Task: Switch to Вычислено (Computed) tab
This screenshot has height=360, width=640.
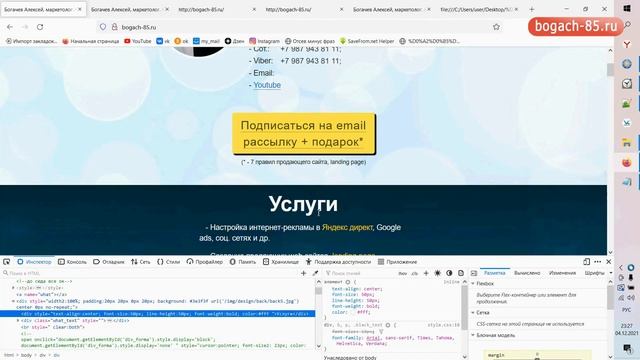Action: pyautogui.click(x=527, y=273)
